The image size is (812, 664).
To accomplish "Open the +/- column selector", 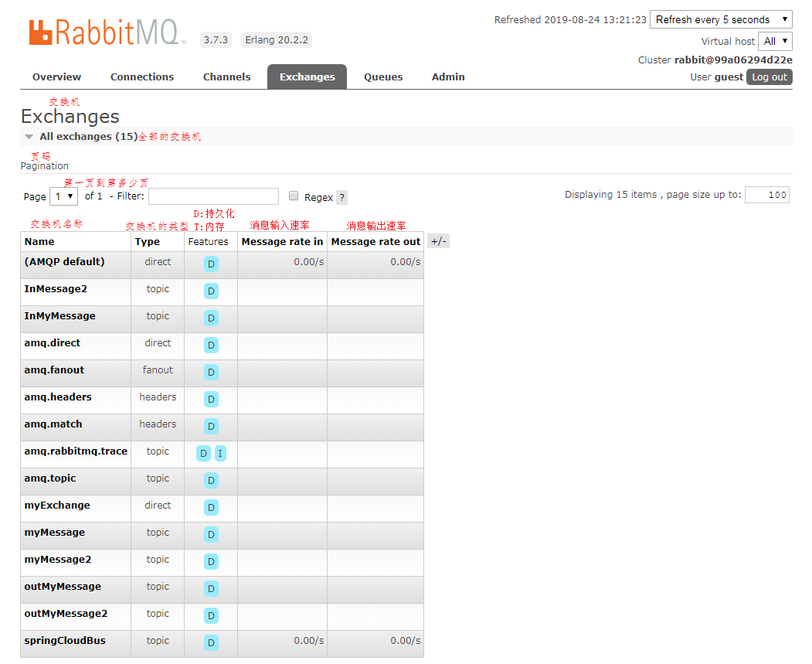I will pyautogui.click(x=438, y=240).
